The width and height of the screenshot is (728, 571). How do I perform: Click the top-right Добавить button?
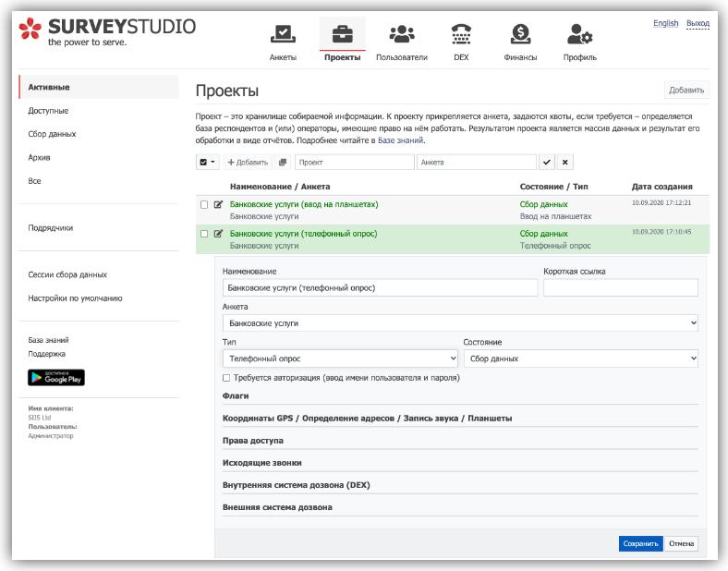686,90
